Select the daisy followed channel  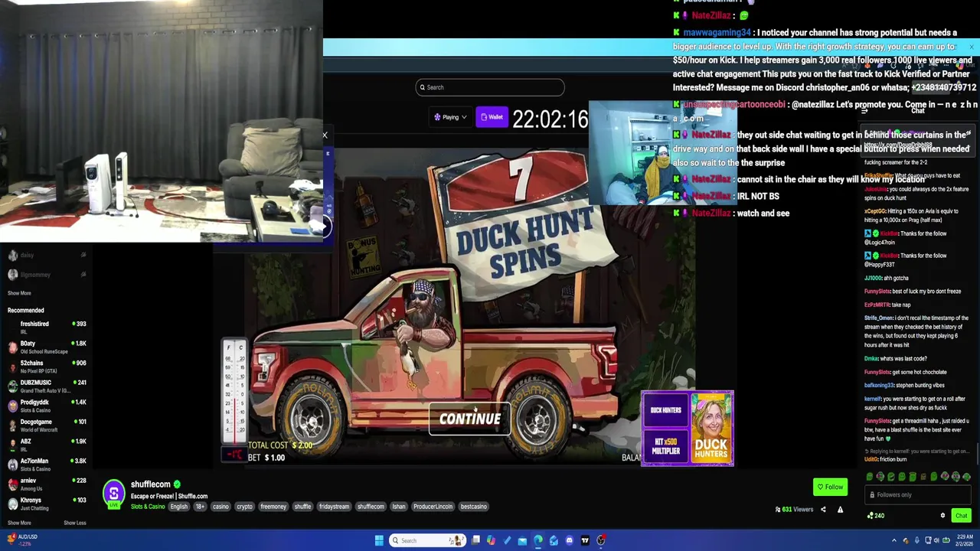click(x=46, y=255)
